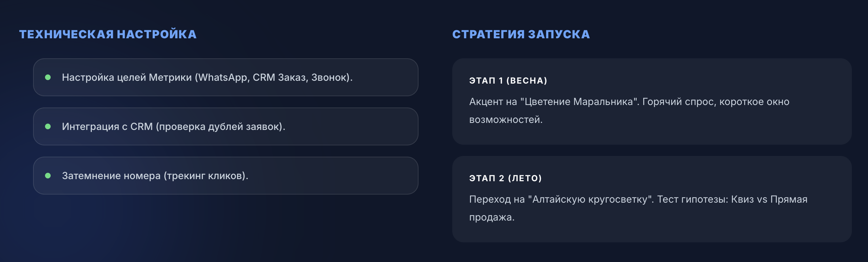The height and width of the screenshot is (262, 868).
Task: Click the word WhatsApp in the first item
Action: click(224, 77)
